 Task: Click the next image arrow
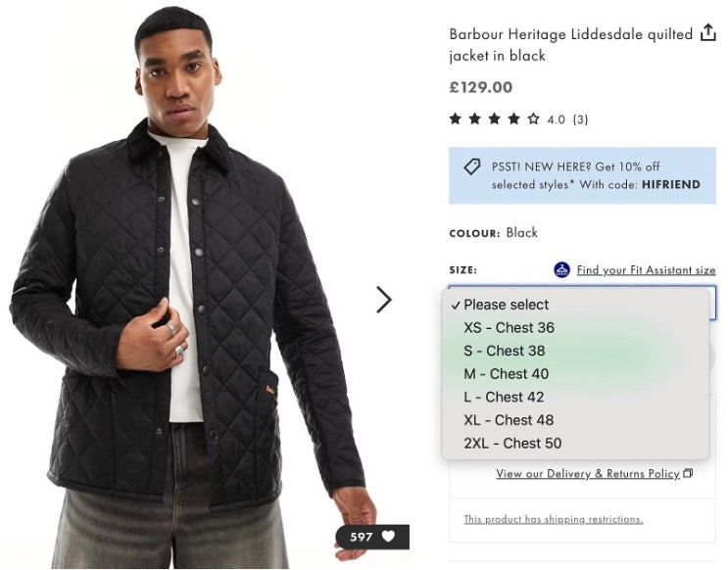384,300
